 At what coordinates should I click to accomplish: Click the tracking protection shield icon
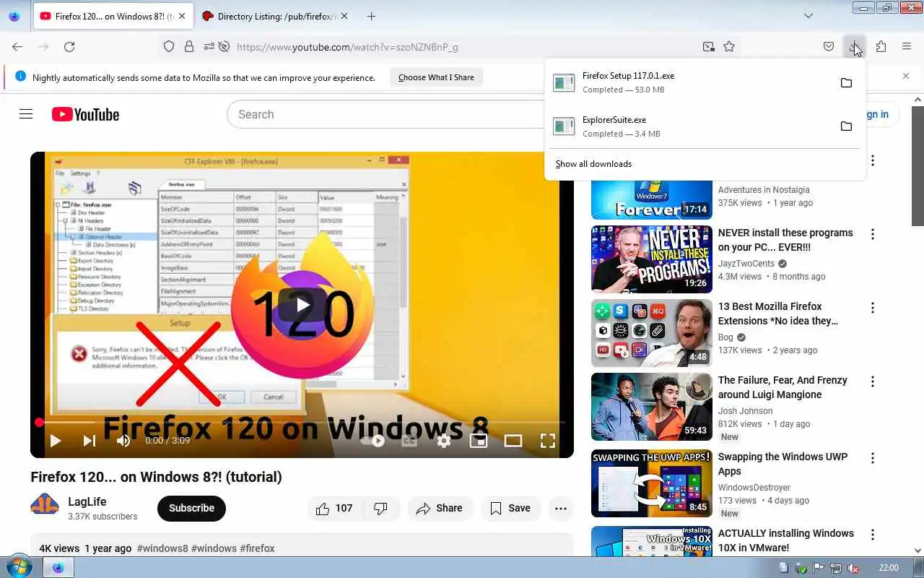tap(169, 46)
